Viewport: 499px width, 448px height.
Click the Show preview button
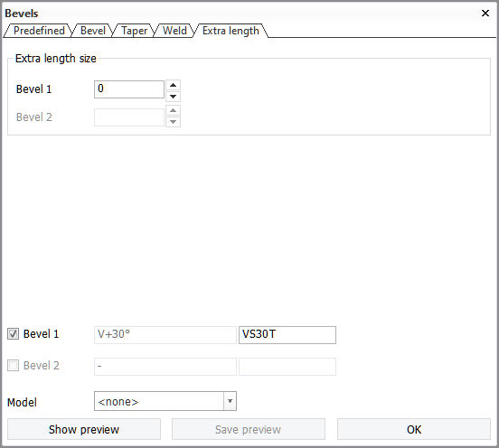(x=84, y=429)
